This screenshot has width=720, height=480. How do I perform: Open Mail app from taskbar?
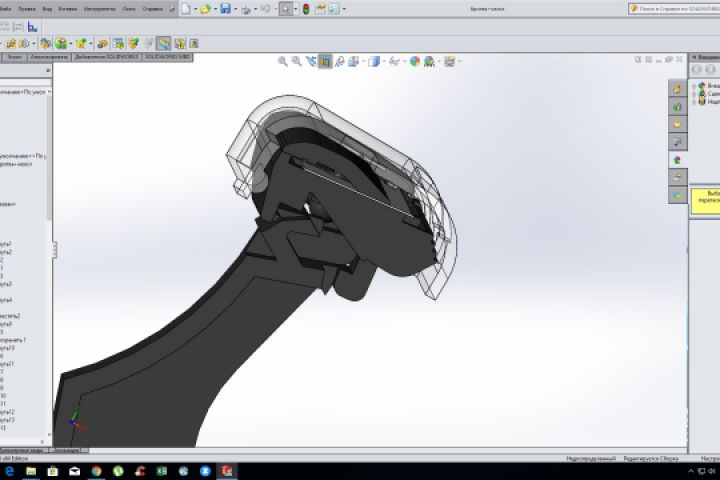click(x=74, y=471)
